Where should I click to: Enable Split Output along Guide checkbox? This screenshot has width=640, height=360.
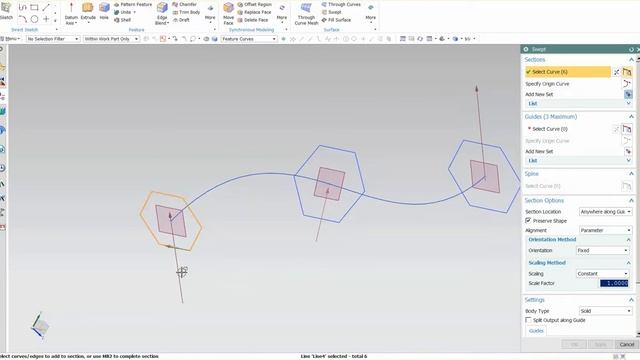click(528, 320)
